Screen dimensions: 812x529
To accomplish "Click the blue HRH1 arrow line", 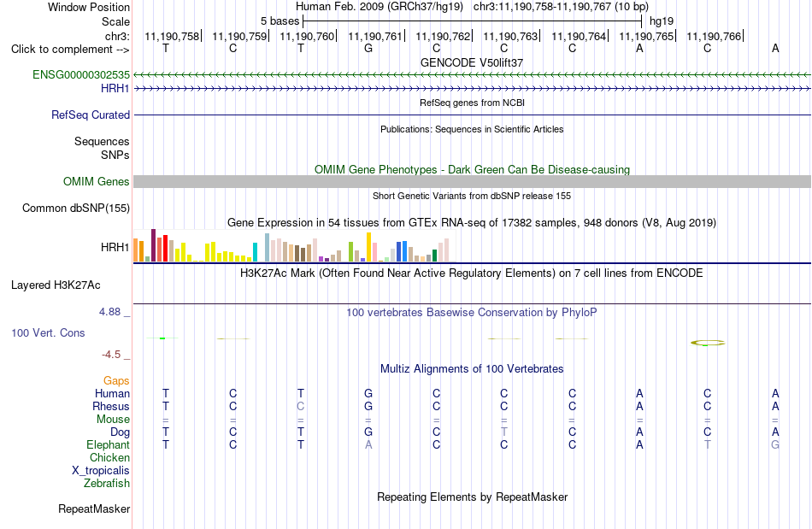I will [x=472, y=89].
